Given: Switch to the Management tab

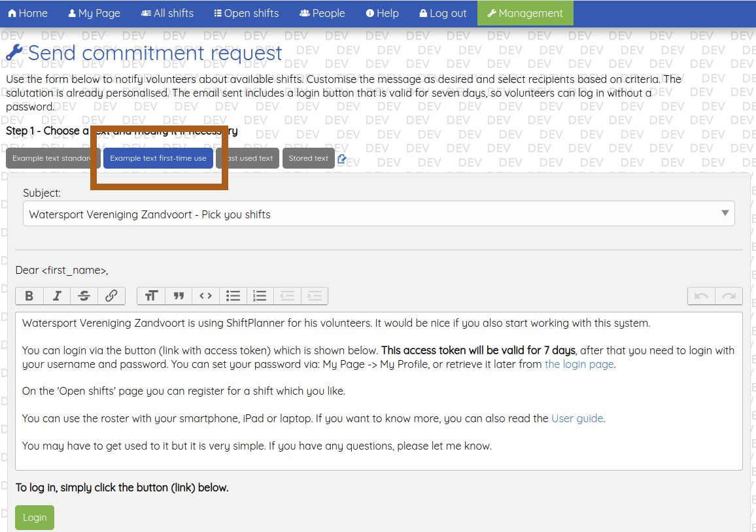Looking at the screenshot, I should click(524, 12).
